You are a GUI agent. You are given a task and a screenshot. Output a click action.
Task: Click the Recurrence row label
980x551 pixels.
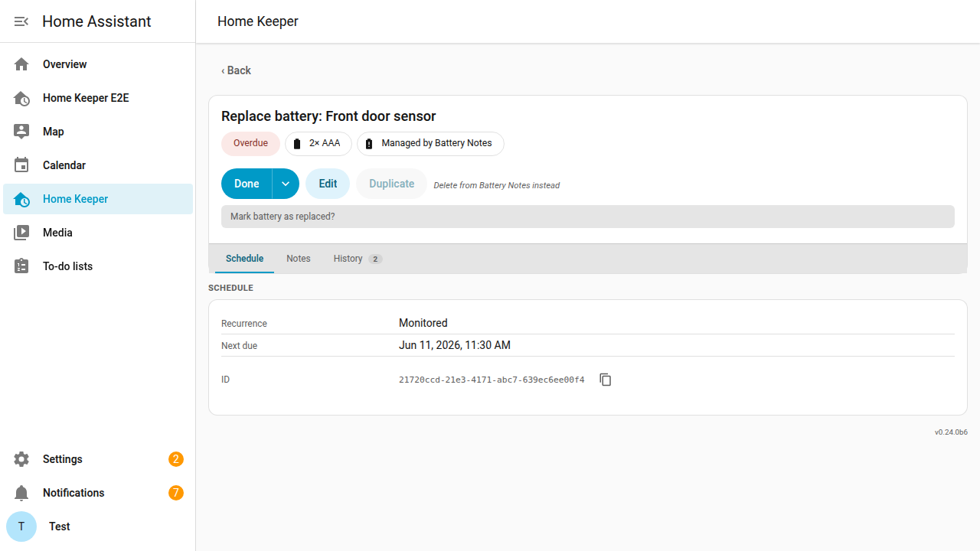[244, 324]
